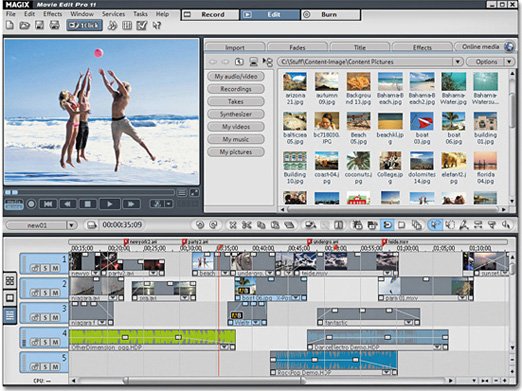This screenshot has height=391, width=522.
Task: Open the new01 project dropdown
Action: point(71,225)
